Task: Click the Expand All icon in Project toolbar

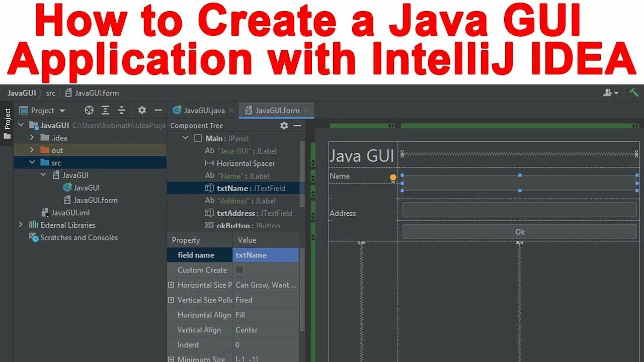Action: (105, 110)
